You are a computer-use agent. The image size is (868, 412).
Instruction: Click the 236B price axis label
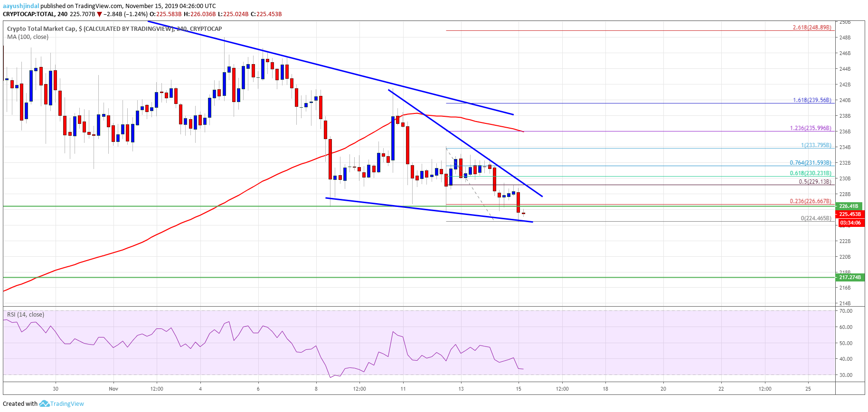845,131
